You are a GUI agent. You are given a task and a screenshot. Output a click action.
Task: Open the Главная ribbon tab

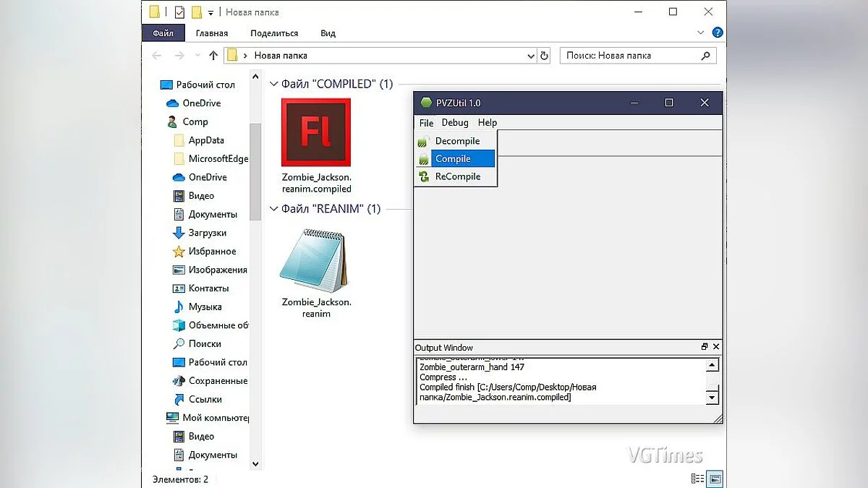pos(212,33)
